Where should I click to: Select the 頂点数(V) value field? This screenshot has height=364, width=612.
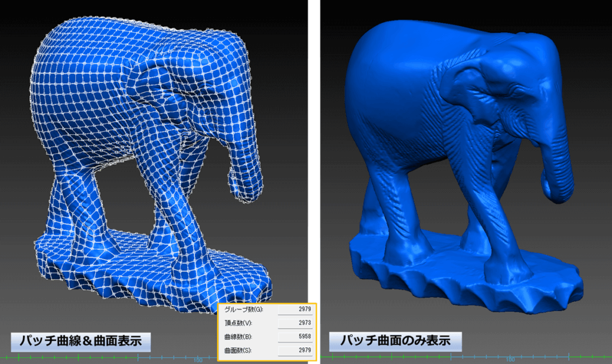click(294, 323)
